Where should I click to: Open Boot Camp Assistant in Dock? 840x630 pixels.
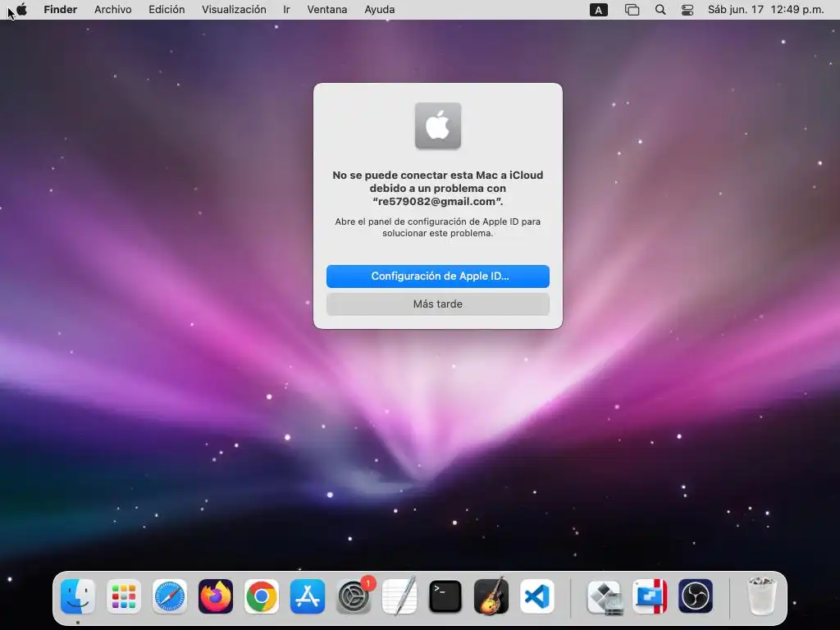[605, 596]
